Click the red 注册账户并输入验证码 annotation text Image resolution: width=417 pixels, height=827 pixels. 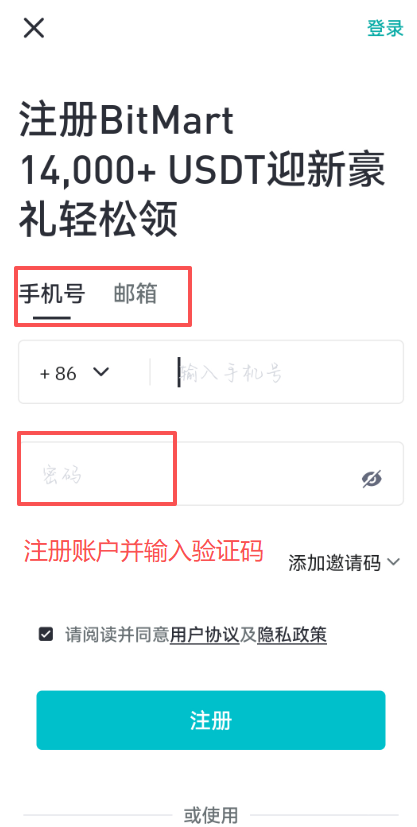143,551
